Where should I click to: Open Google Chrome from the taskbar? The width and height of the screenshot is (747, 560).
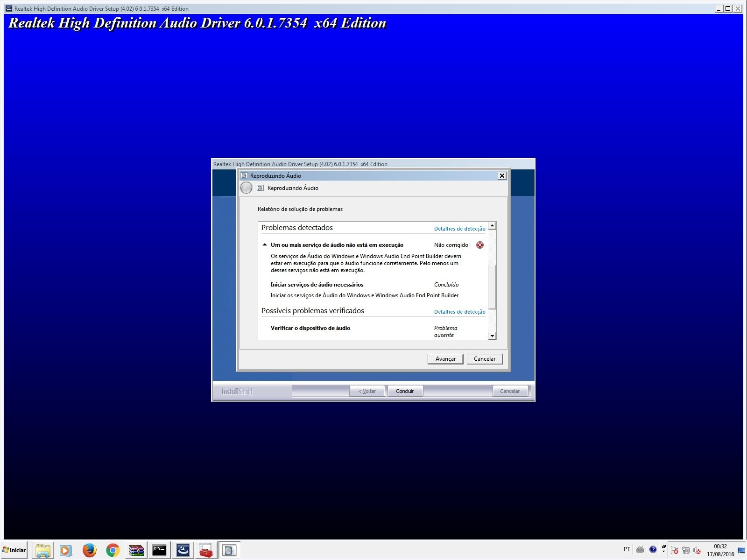coord(113,550)
